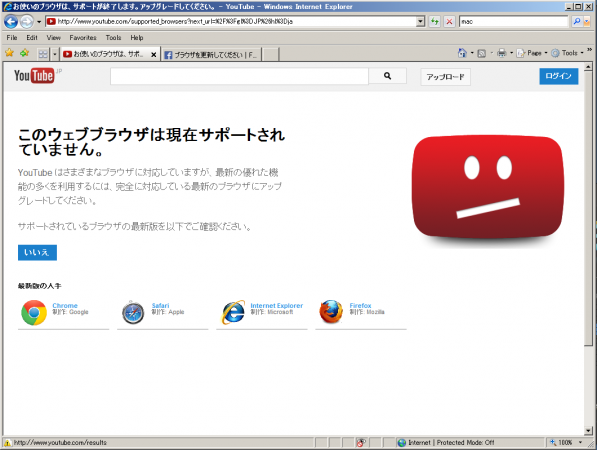
Task: Open Favorites Center star icon
Action: coord(10,53)
